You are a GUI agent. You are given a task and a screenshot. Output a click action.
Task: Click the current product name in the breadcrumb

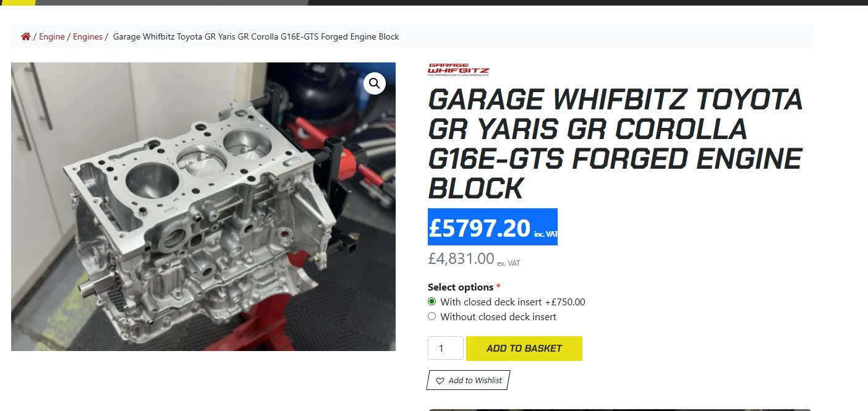coord(256,36)
